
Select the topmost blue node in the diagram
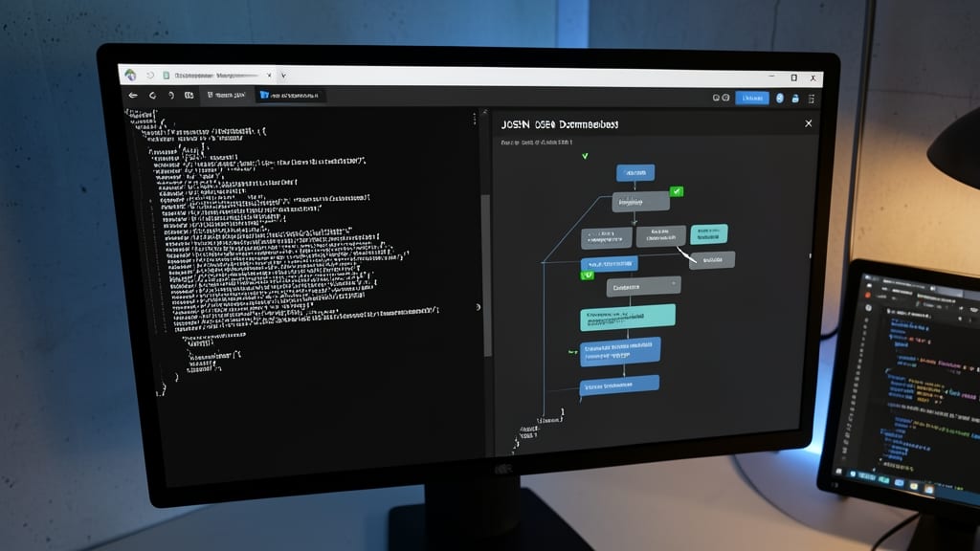pyautogui.click(x=635, y=172)
